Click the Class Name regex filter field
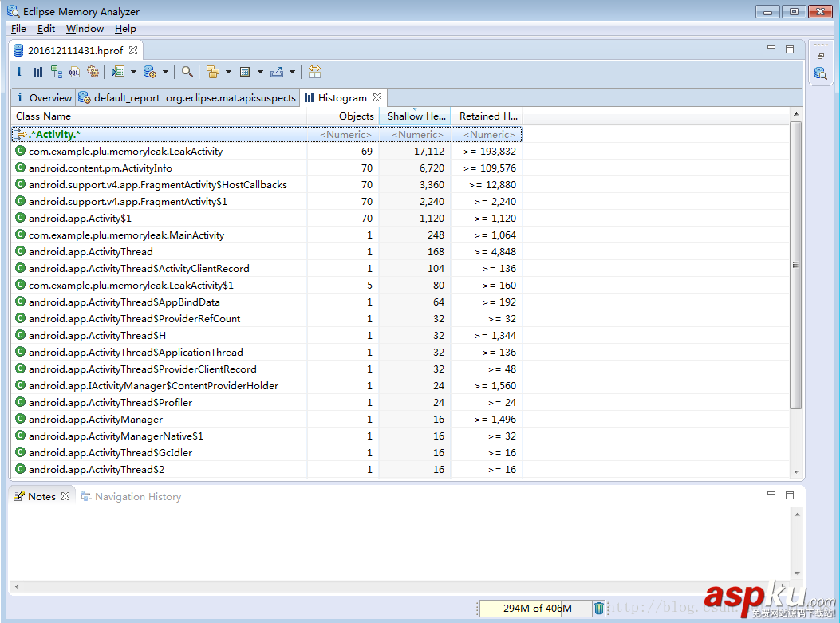The image size is (840, 623). click(x=160, y=134)
